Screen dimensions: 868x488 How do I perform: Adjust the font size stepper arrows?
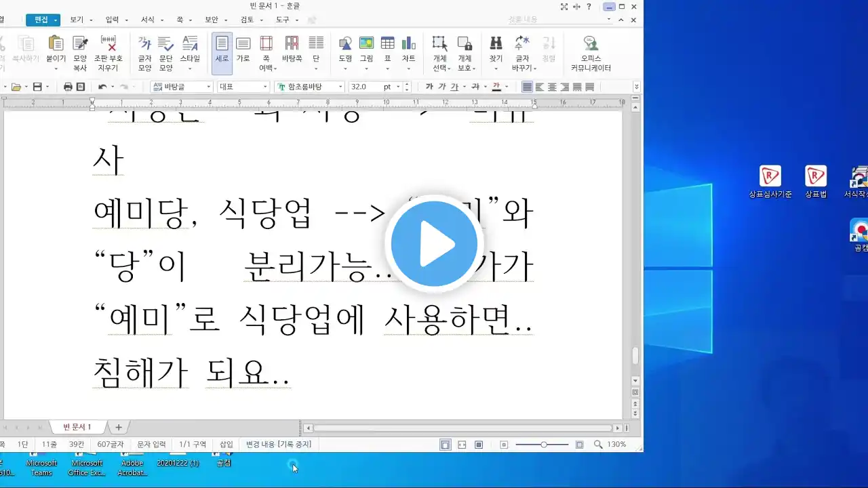407,87
